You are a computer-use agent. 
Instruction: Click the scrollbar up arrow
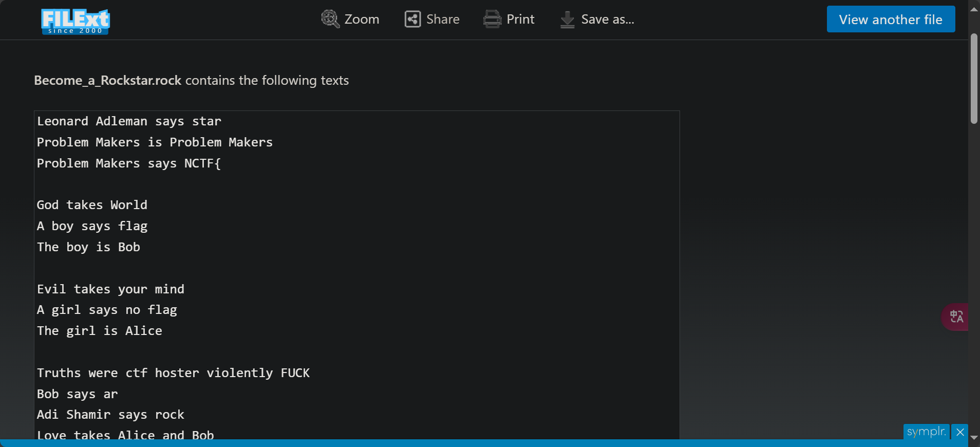[x=974, y=9]
